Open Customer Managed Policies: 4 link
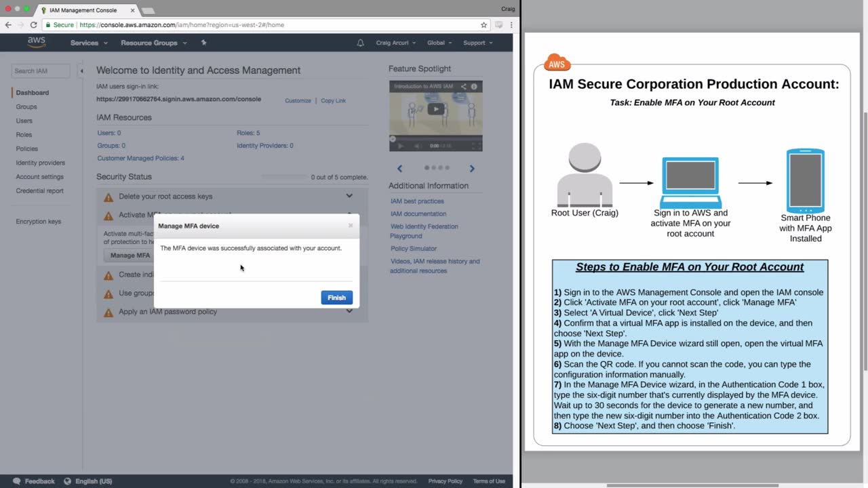 click(140, 159)
